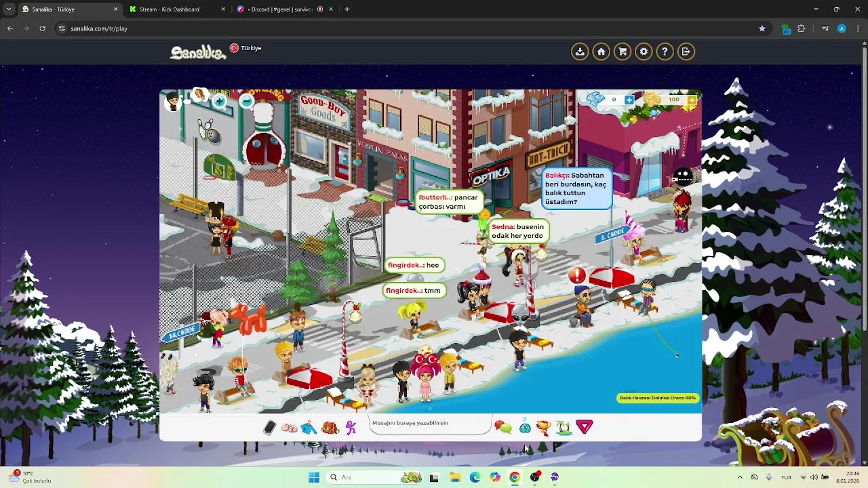Click the Sanalika logo
The image size is (868, 488).
(x=197, y=52)
